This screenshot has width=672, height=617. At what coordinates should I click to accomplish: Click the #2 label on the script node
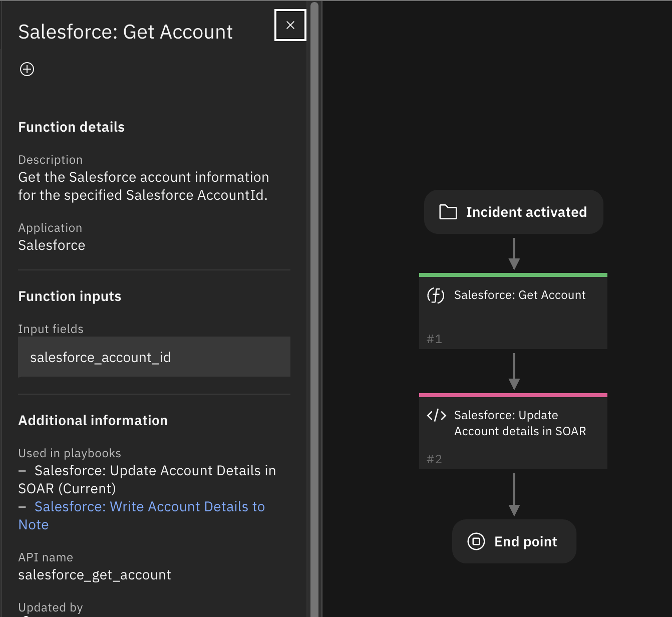434,459
